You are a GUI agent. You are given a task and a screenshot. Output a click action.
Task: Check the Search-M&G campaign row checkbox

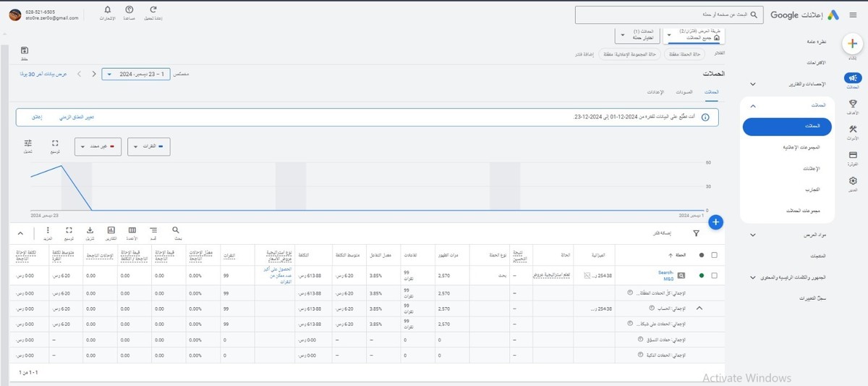[x=715, y=275]
